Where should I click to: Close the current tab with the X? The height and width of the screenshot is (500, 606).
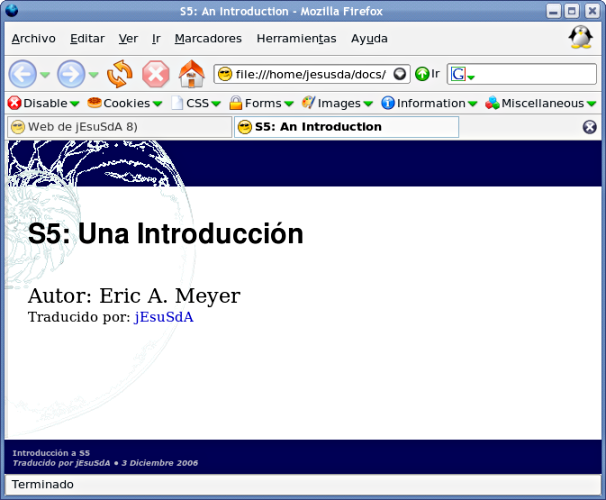point(589,127)
